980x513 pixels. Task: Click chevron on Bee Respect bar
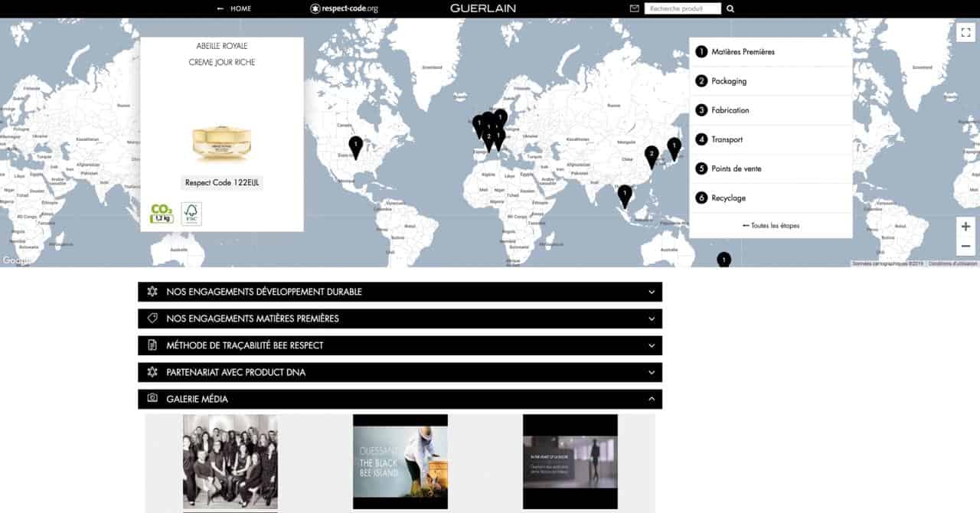652,345
